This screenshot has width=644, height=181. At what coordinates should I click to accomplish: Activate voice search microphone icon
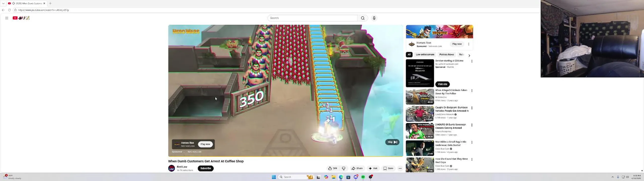point(374,18)
